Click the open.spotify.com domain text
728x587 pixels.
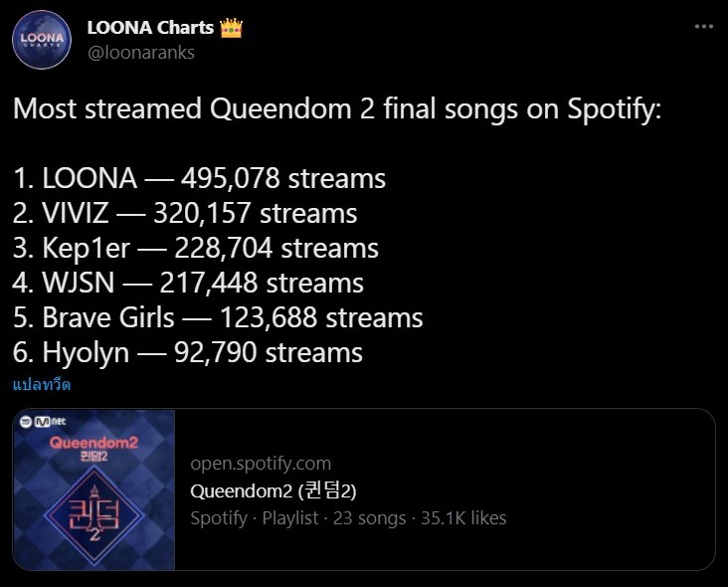[x=261, y=463]
